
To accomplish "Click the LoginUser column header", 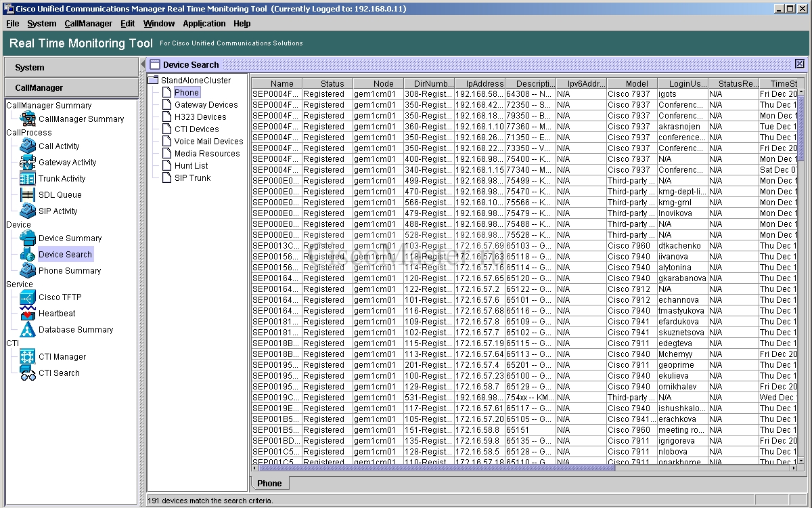I will pos(683,83).
